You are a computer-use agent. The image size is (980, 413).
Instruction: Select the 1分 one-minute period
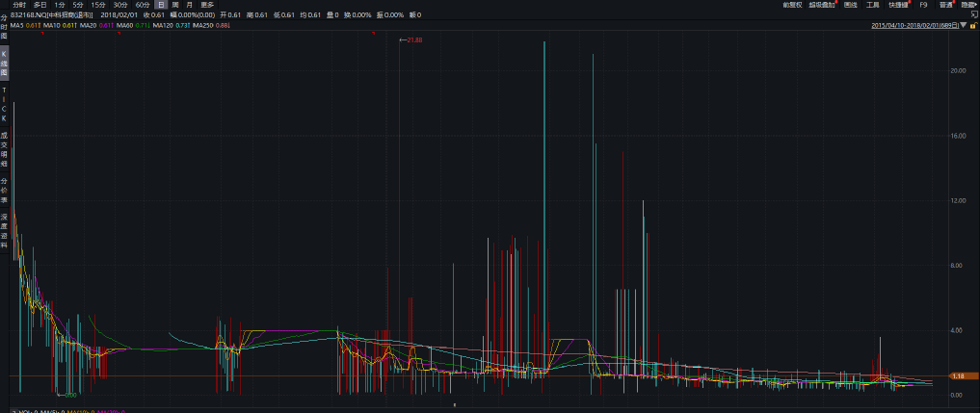[60, 5]
